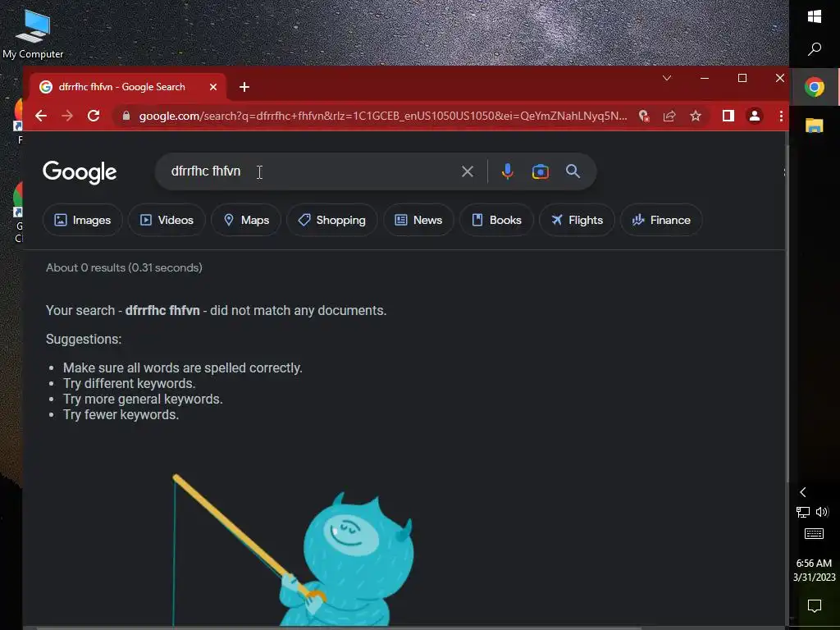Viewport: 840px width, 630px height.
Task: Start a voice search with the microphone
Action: (x=507, y=171)
